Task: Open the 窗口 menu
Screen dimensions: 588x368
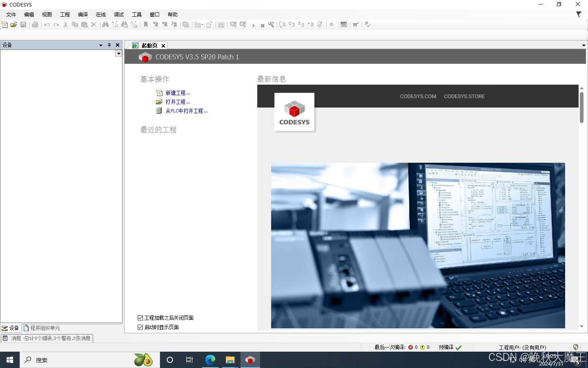Action: tap(155, 14)
